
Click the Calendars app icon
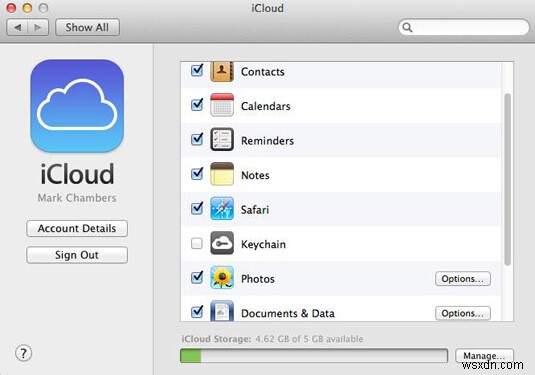(x=222, y=105)
